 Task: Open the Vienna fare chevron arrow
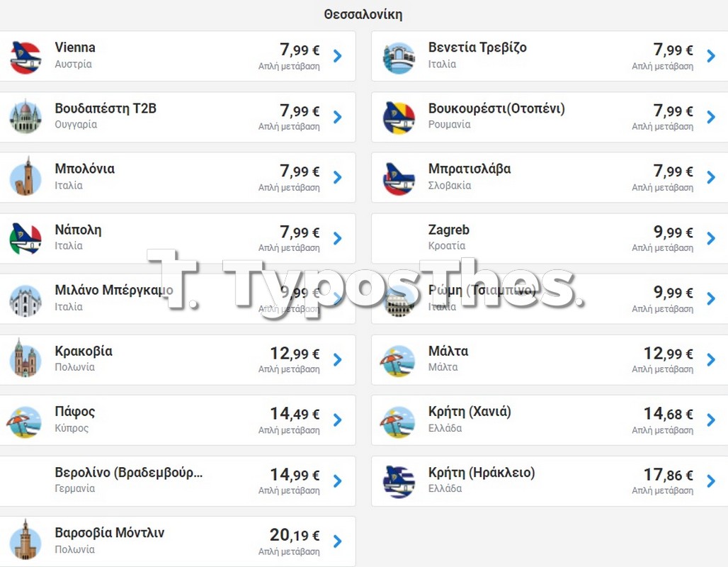coord(338,56)
